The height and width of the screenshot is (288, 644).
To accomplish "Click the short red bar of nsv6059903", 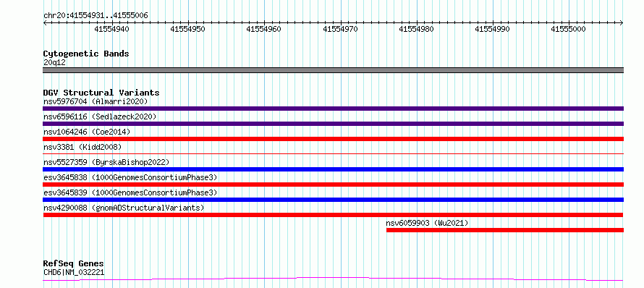I will pyautogui.click(x=505, y=230).
